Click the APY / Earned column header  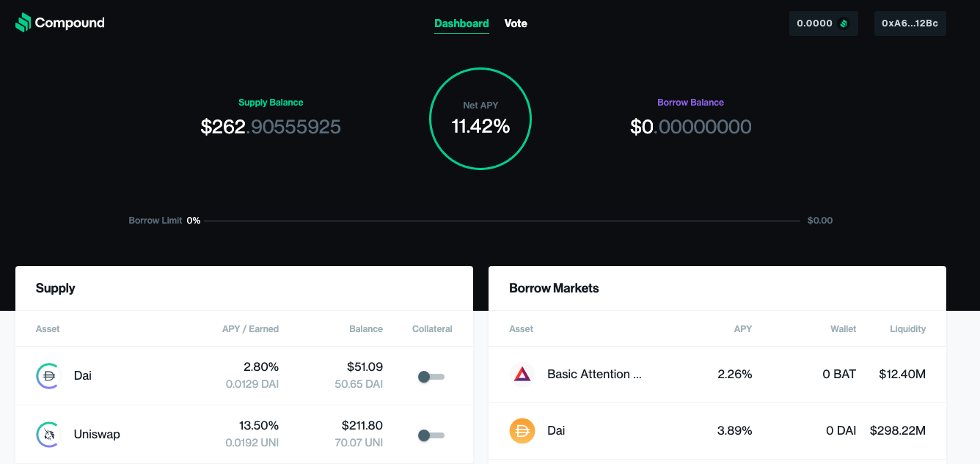250,329
